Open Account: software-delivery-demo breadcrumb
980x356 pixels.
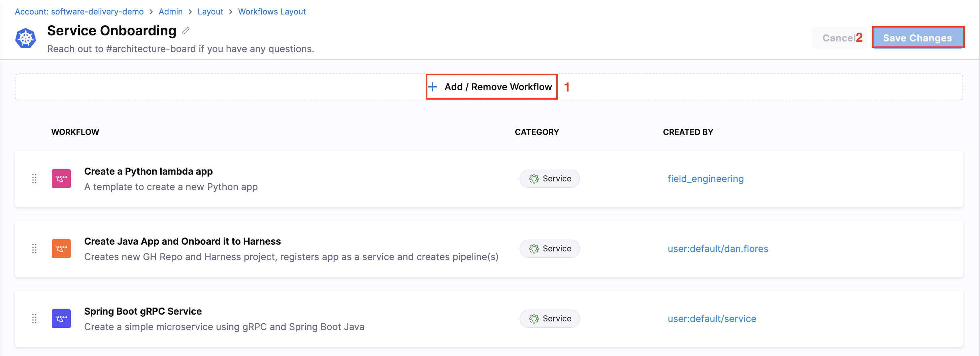pos(79,11)
